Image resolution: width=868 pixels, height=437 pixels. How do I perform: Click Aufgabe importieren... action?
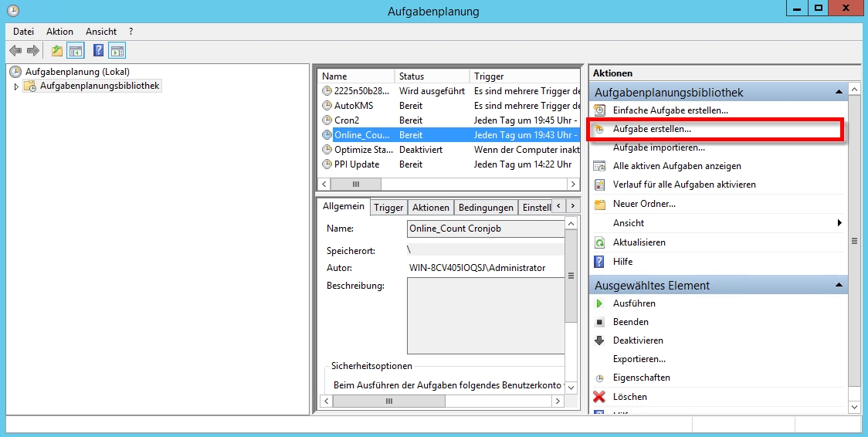[x=659, y=147]
